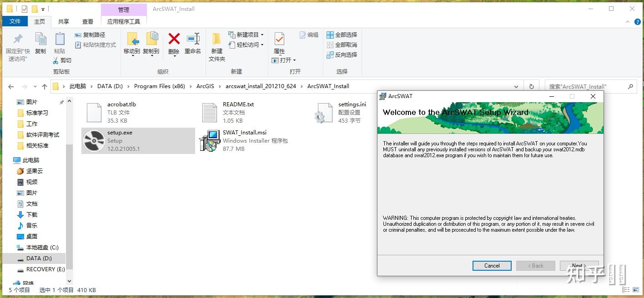644x298 pixels.
Task: Click Select All (全部选择)
Action: [342, 35]
